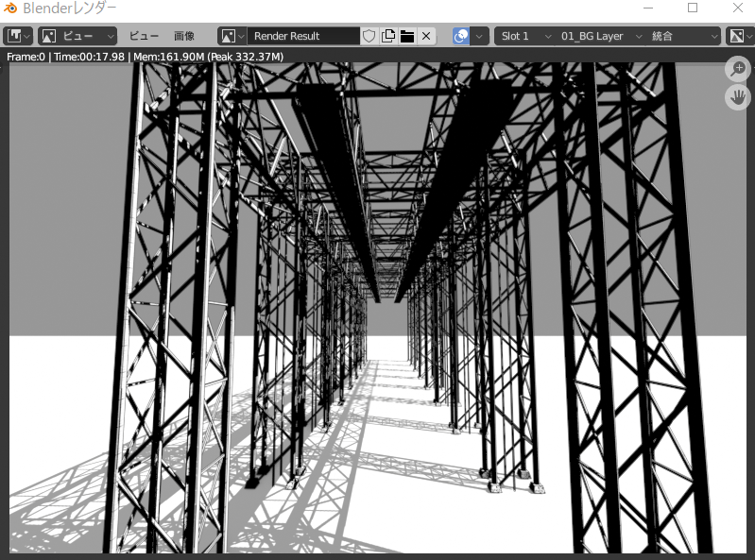Open the Slot 1 render slot dropdown
The image size is (755, 560).
pos(525,36)
